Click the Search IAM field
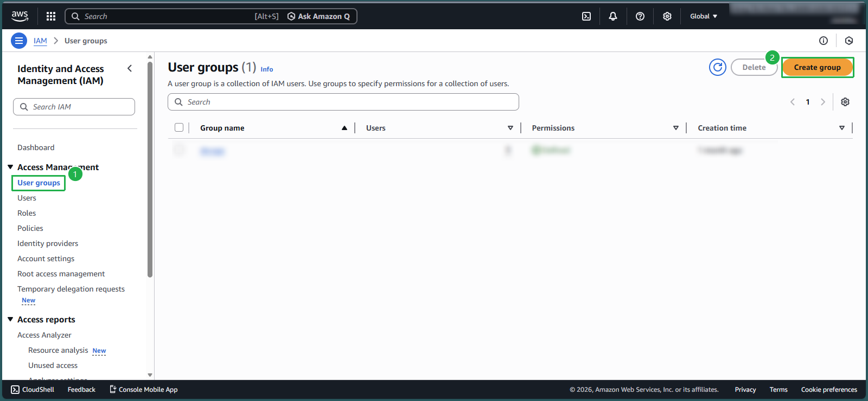Image resolution: width=868 pixels, height=401 pixels. (74, 107)
